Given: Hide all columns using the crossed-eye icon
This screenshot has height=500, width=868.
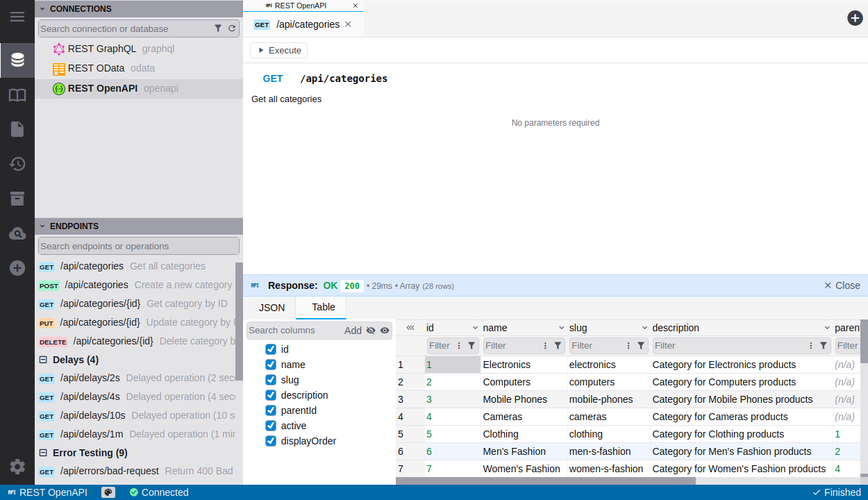Looking at the screenshot, I should pos(370,330).
